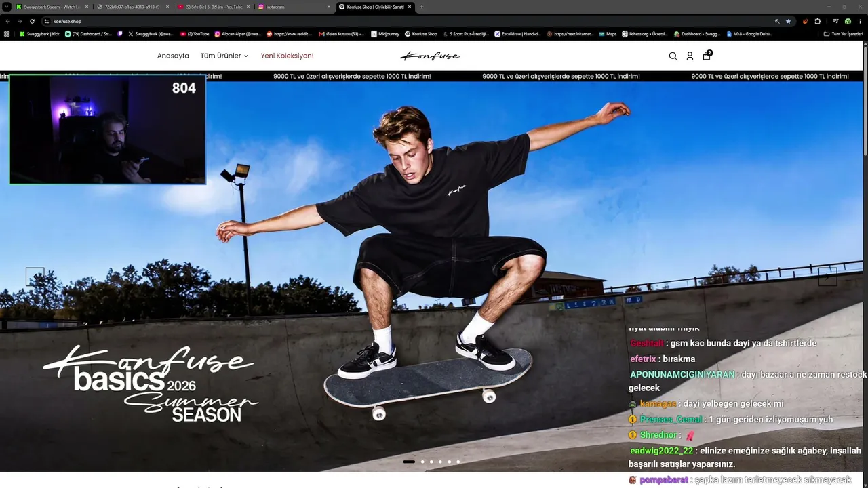Click the webcam overlay showing 804
The height and width of the screenshot is (488, 868).
point(108,129)
